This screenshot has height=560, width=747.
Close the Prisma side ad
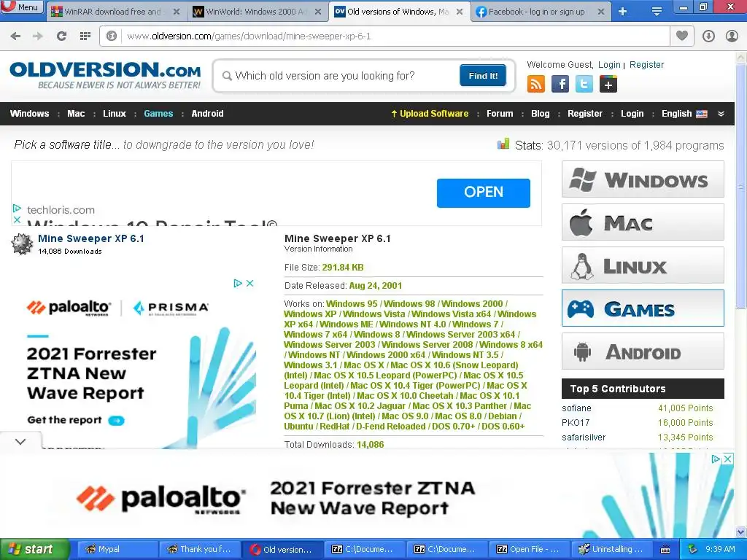[x=249, y=284]
